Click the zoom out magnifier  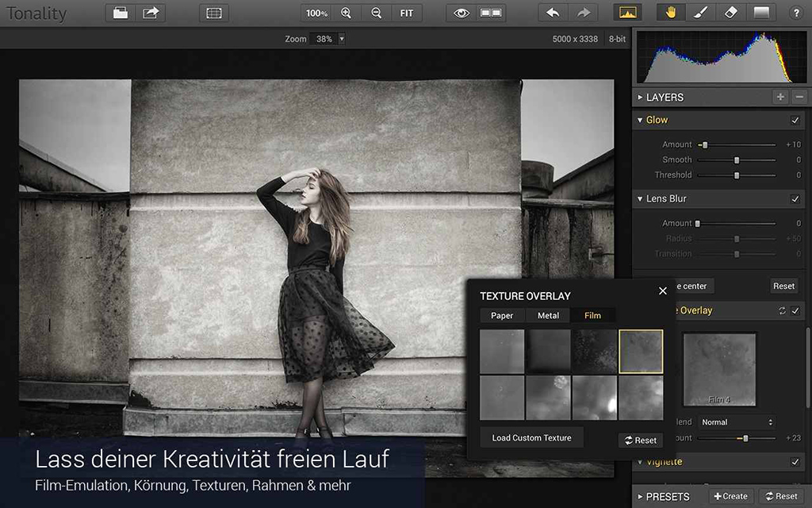[376, 13]
